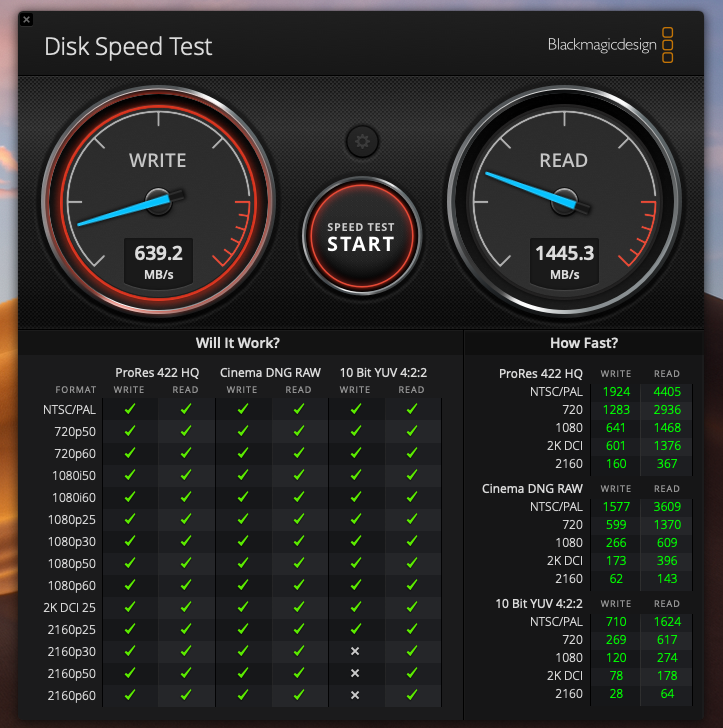Click YUV 2K DCI read value 178
Screen dimensions: 723x728
pyautogui.click(x=667, y=676)
